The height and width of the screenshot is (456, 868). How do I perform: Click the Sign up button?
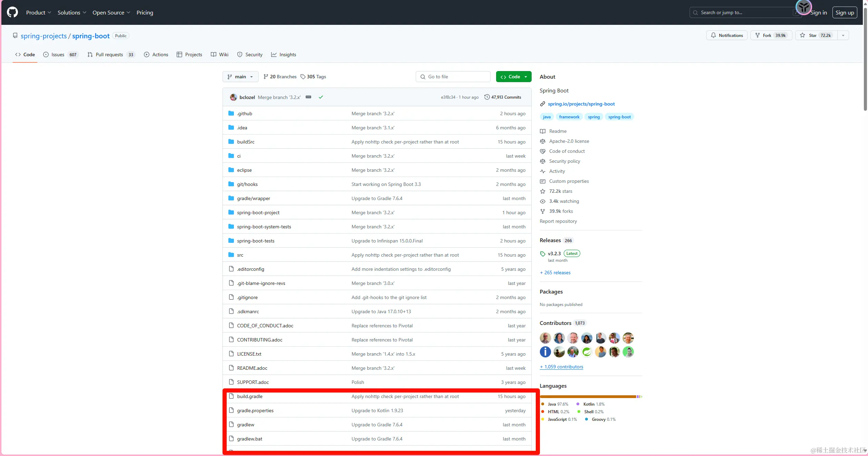(844, 12)
